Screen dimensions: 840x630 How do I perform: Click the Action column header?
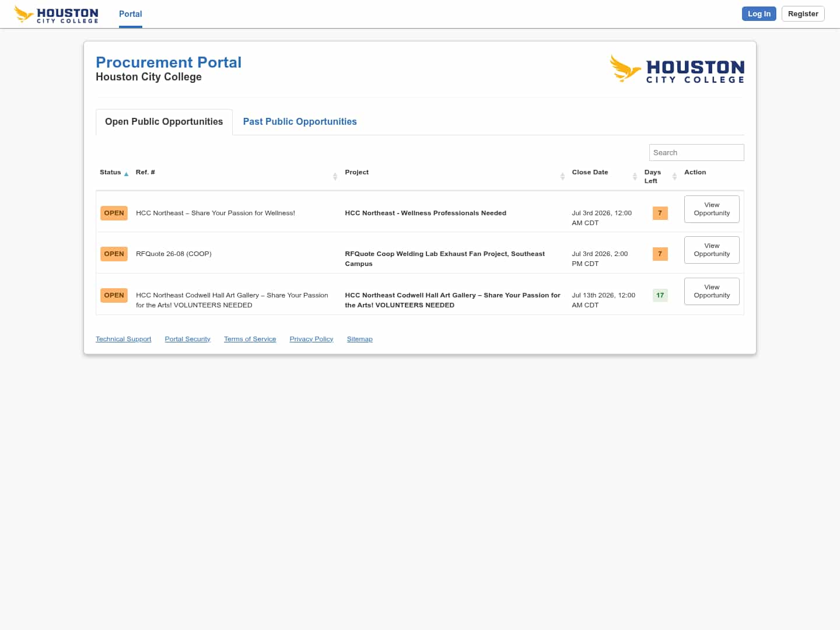point(695,172)
